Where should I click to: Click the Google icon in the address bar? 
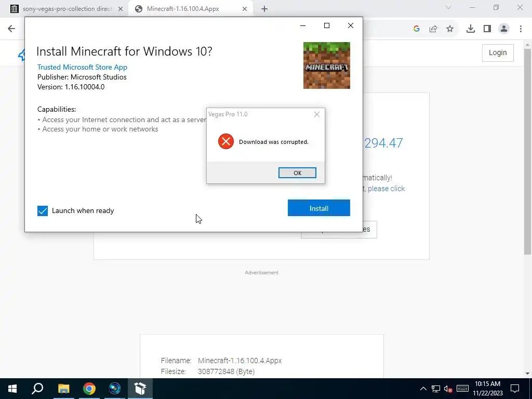(417, 29)
